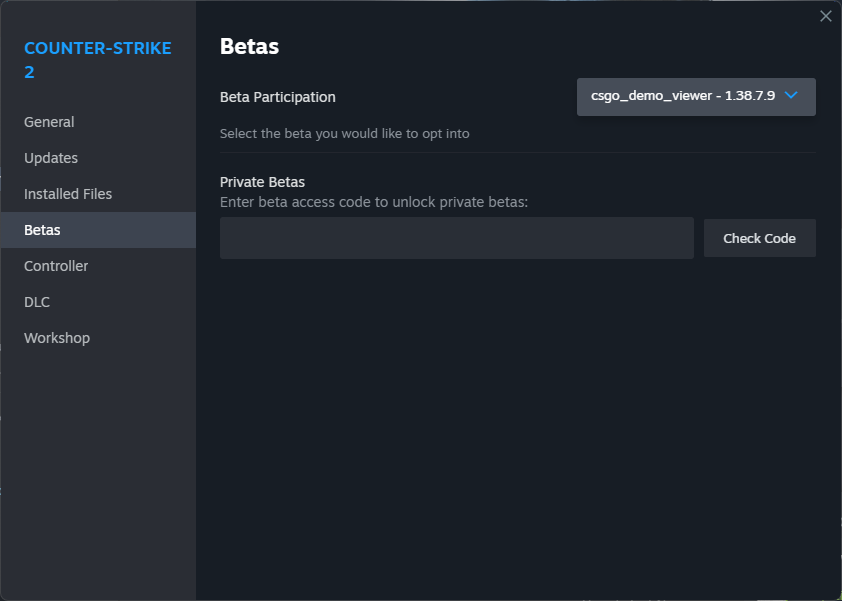This screenshot has height=601, width=842.
Task: Show the DLC section
Action: (x=37, y=302)
